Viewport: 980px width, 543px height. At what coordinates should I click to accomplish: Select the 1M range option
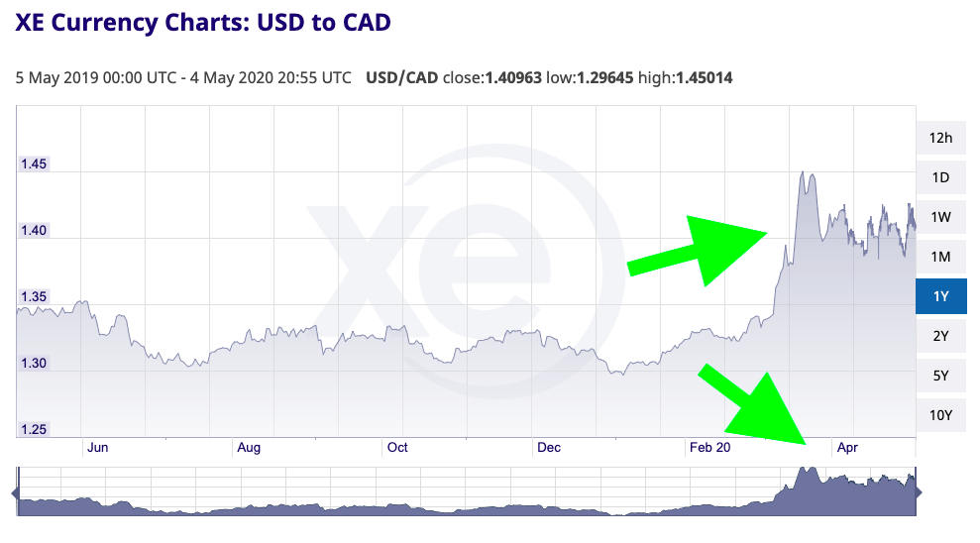pos(940,257)
